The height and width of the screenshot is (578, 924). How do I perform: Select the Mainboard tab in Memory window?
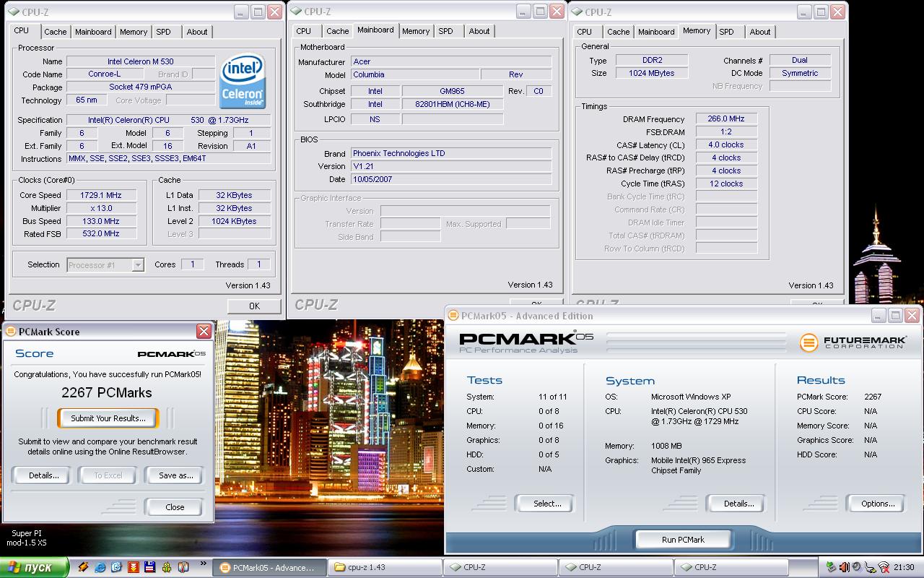tap(656, 32)
